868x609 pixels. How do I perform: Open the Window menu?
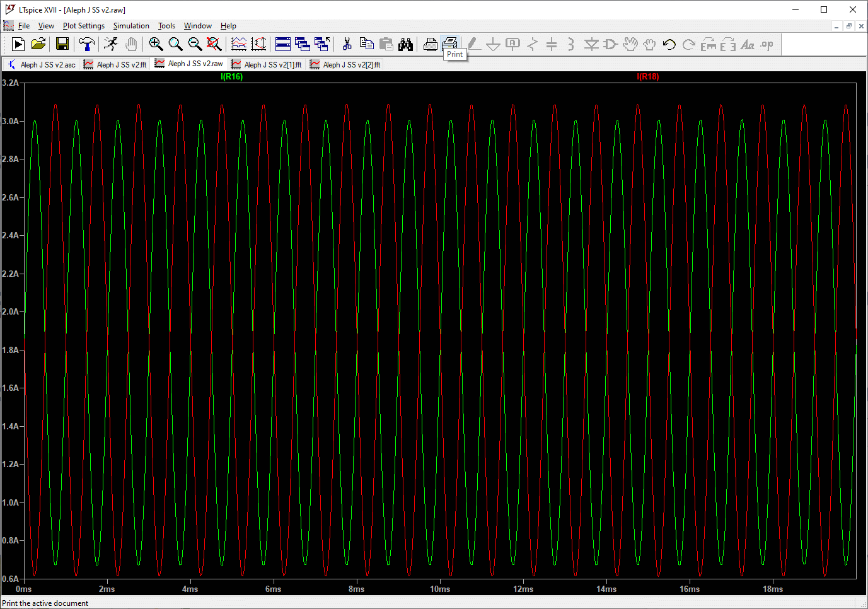[197, 26]
